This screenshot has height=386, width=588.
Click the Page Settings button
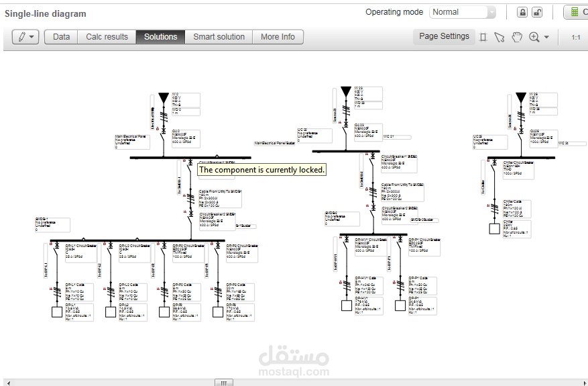tap(444, 36)
